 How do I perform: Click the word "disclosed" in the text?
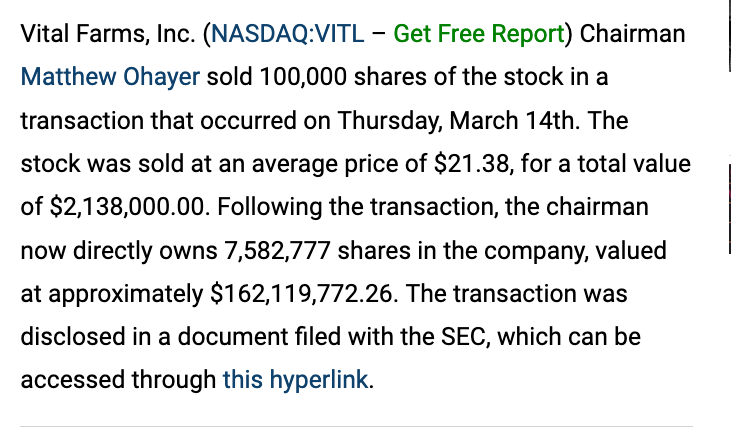(x=73, y=336)
